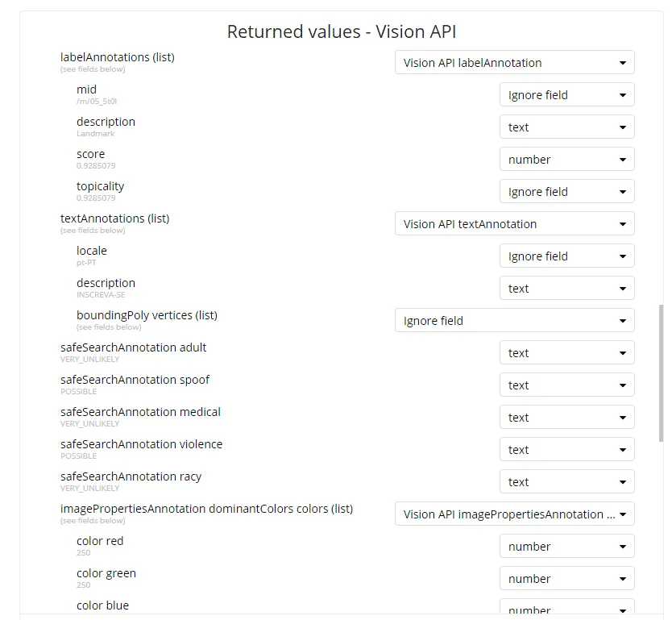Open the labelAnnotations list type dropdown

514,63
